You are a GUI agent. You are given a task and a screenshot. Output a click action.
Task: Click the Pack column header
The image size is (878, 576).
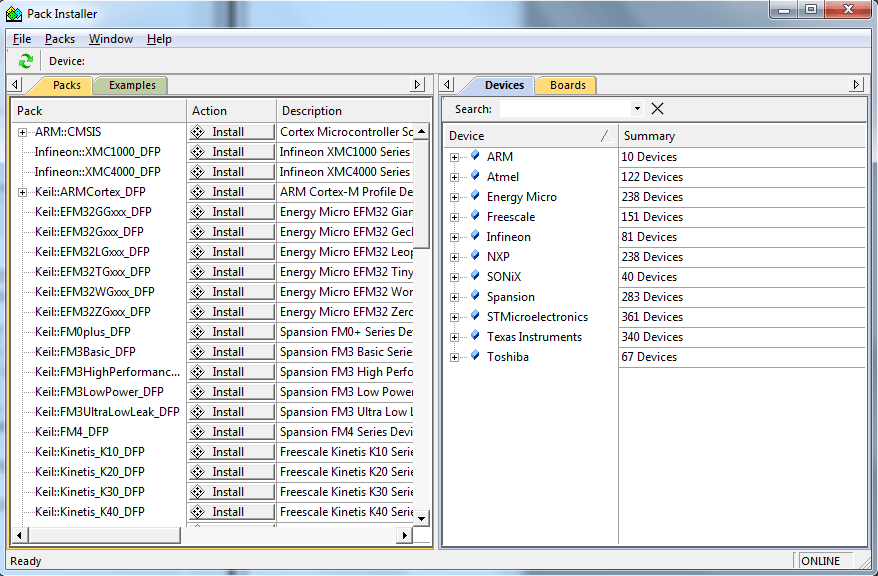tap(99, 111)
